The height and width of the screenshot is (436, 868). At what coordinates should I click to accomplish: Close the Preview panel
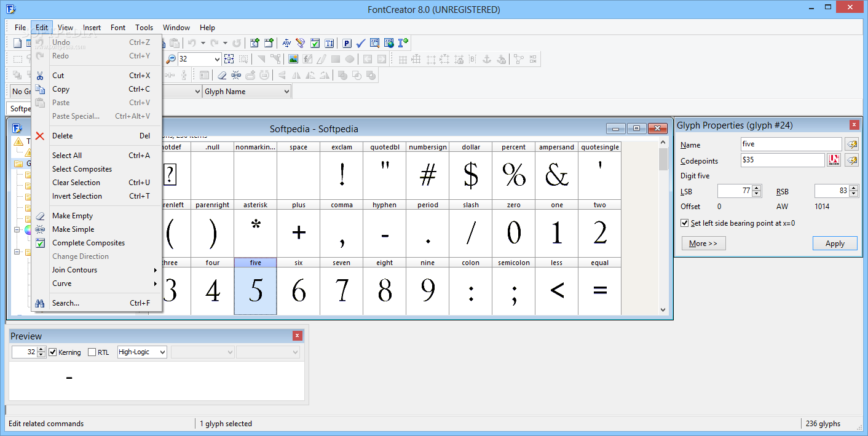[298, 336]
